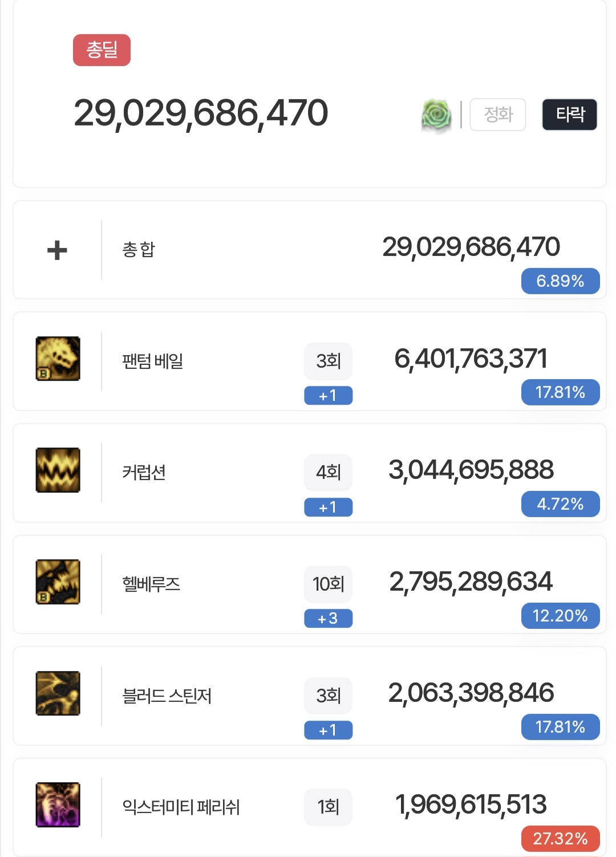Click the 헬베루즈 skill name

point(151,584)
